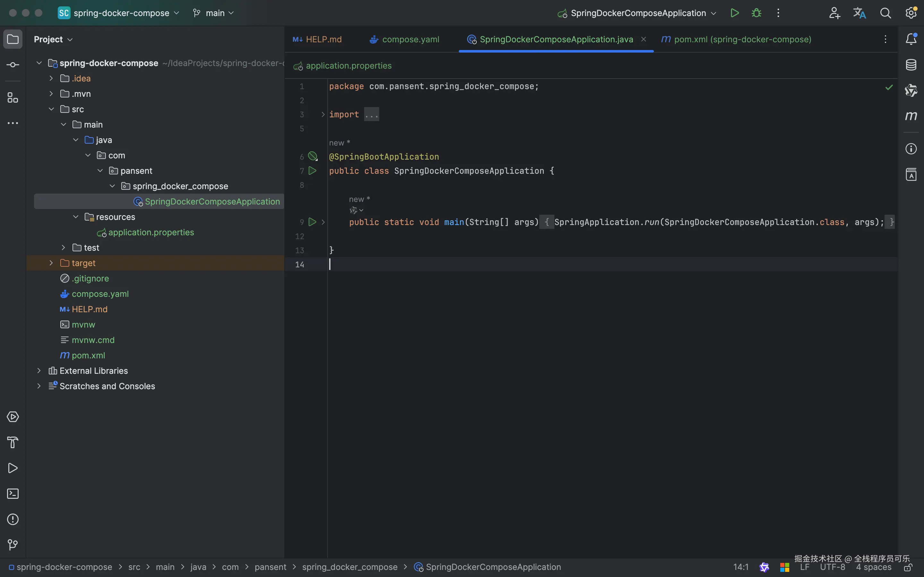Open the Git tool window icon
924x577 pixels.
point(13,545)
